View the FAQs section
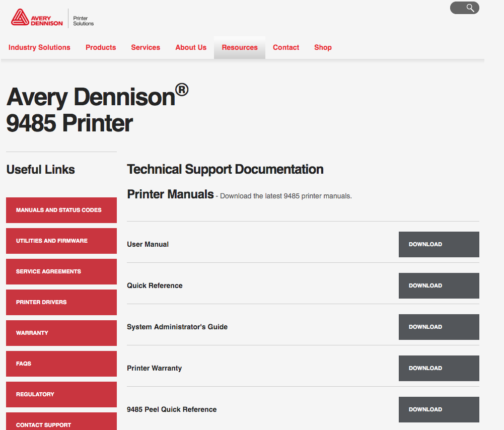Screen dimensions: 504x430 pyautogui.click(x=61, y=364)
